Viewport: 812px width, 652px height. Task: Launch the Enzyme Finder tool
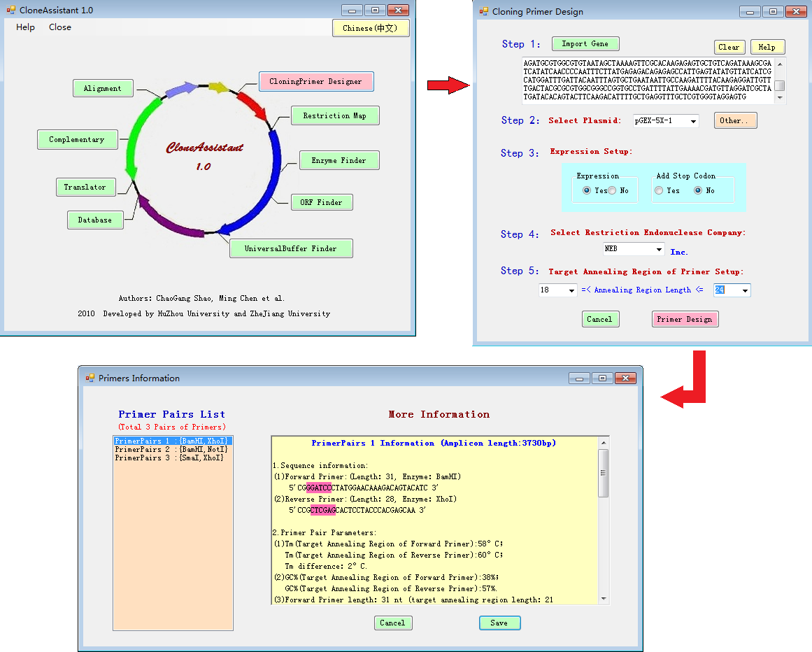click(339, 160)
